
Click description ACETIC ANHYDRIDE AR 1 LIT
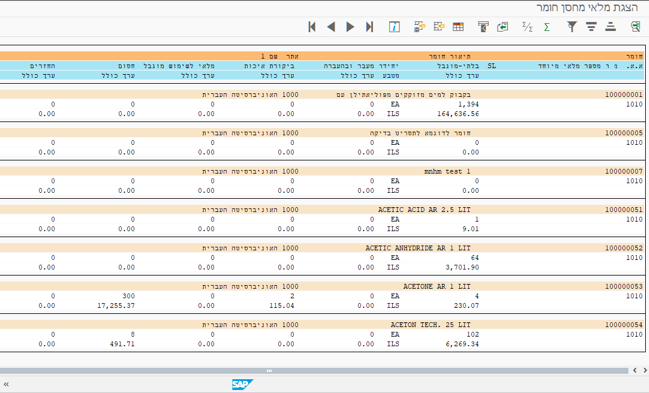coord(418,248)
